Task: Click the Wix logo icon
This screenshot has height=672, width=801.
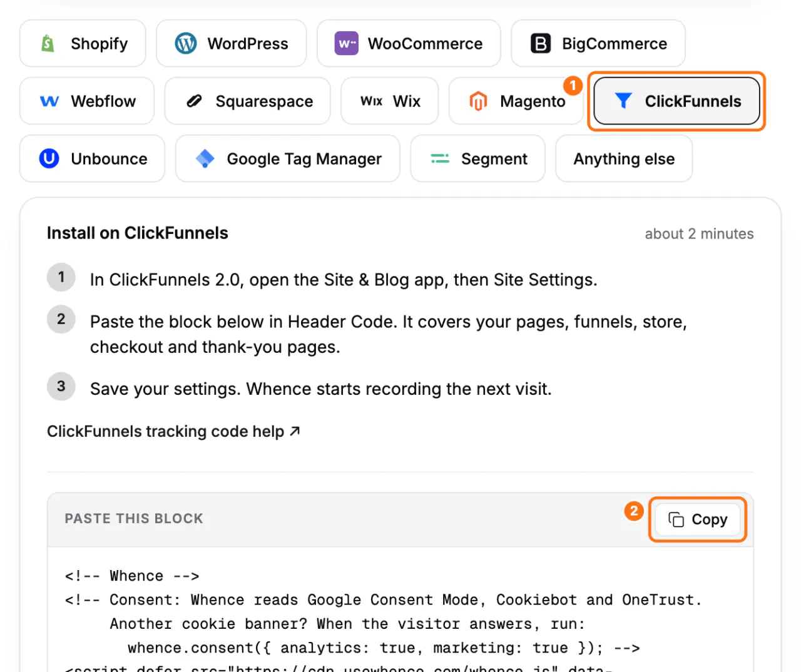Action: [x=372, y=101]
